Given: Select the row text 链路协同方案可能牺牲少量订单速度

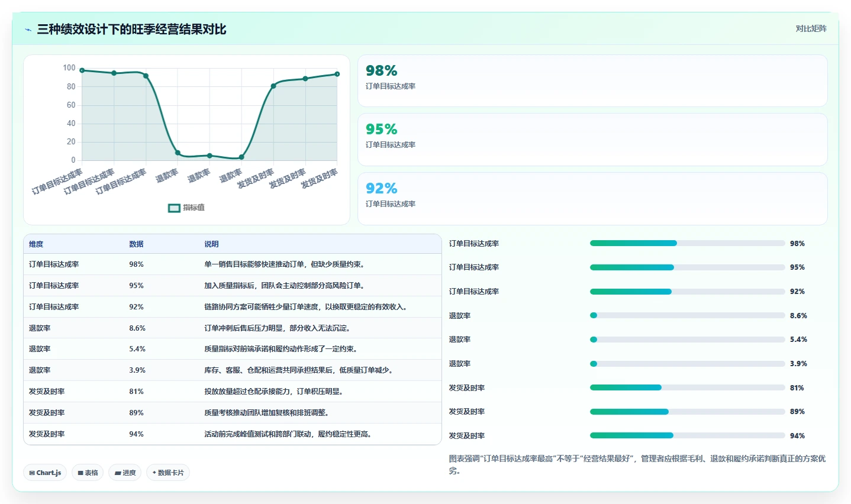Looking at the screenshot, I should [x=261, y=307].
